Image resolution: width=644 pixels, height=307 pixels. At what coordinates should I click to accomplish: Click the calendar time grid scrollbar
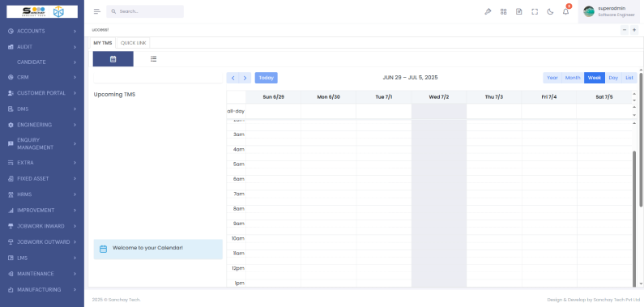pyautogui.click(x=634, y=218)
